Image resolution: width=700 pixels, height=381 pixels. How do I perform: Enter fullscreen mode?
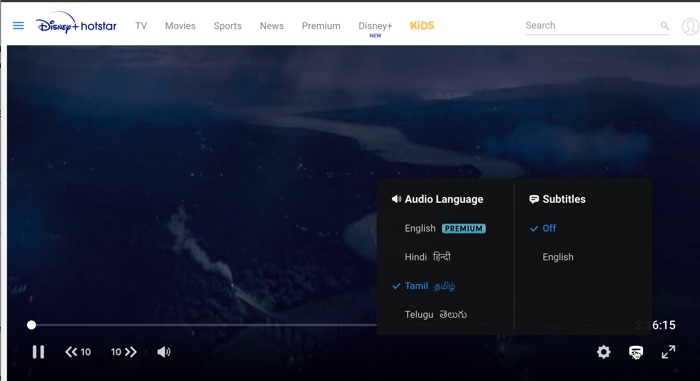coord(668,352)
